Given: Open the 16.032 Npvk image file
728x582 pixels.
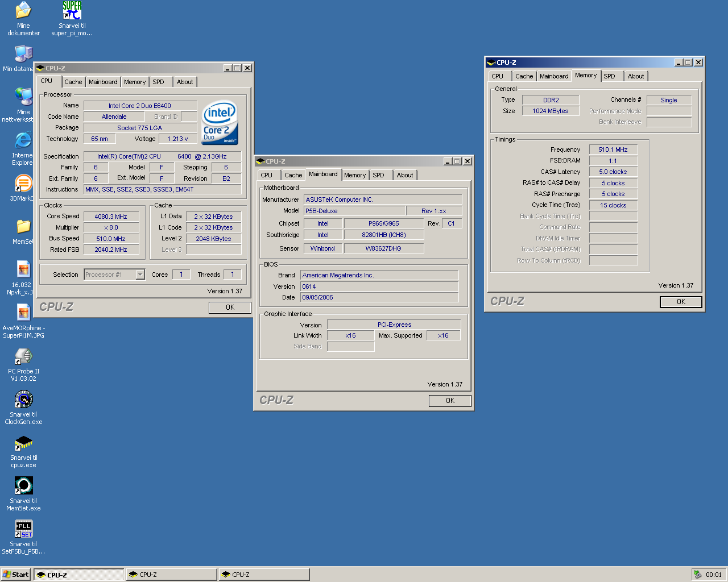Looking at the screenshot, I should click(23, 269).
